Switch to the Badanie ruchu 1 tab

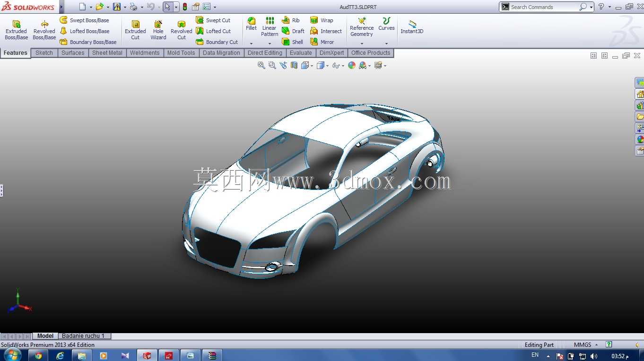point(83,336)
